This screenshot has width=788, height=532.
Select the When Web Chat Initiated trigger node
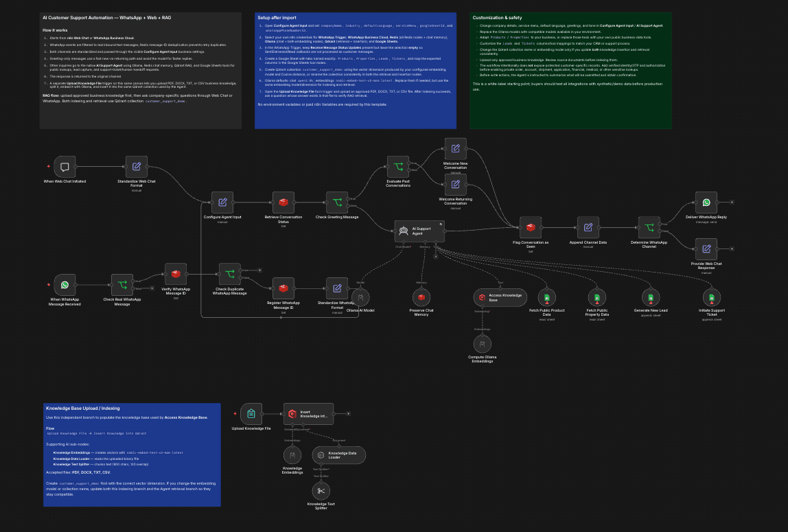pos(65,167)
